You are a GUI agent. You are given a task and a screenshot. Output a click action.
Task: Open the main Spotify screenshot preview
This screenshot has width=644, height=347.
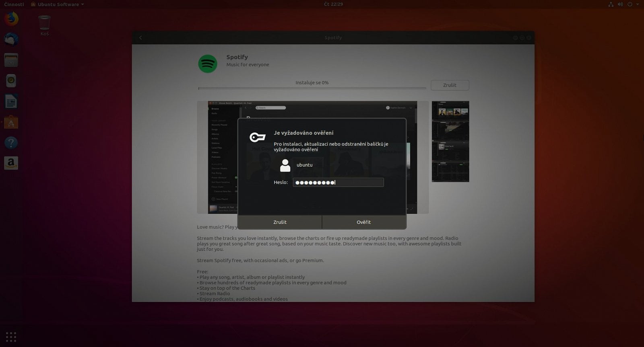point(312,157)
